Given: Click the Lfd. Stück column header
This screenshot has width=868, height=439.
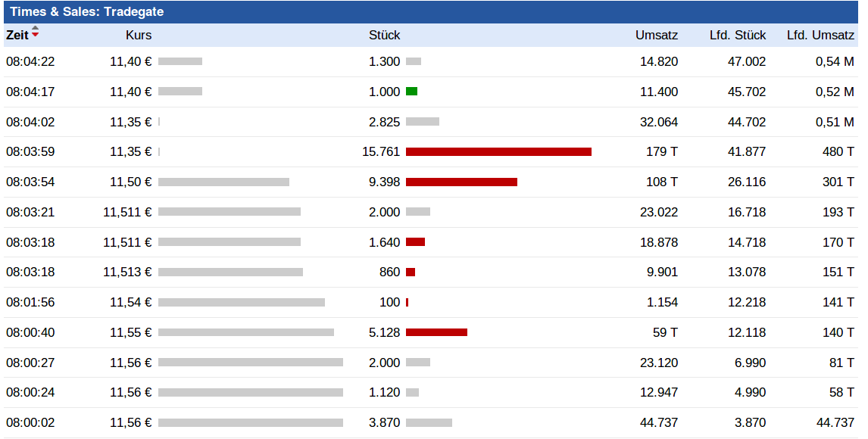Looking at the screenshot, I should pyautogui.click(x=736, y=34).
